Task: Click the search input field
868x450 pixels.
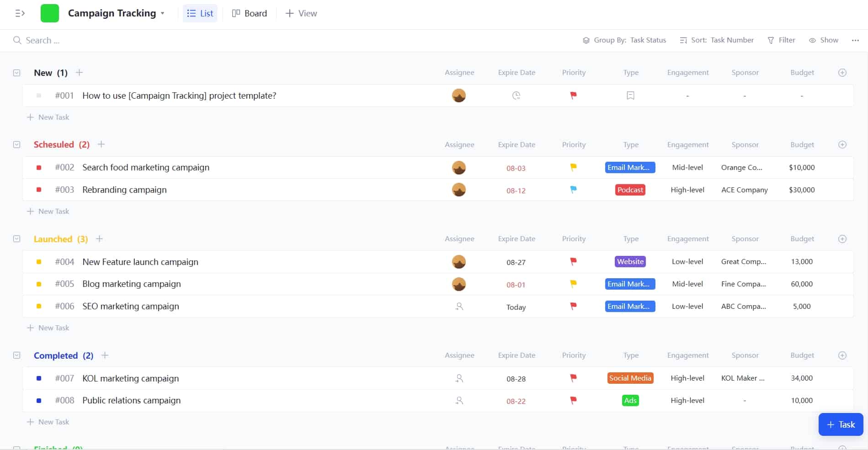Action: point(41,40)
